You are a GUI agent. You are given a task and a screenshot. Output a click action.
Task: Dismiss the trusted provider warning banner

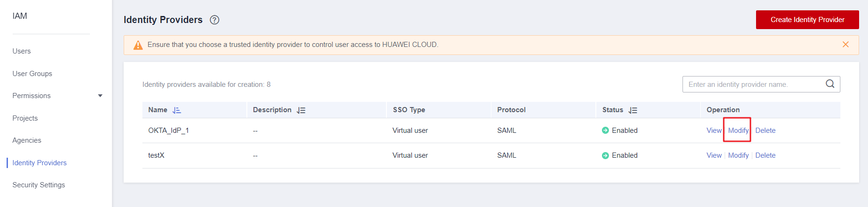tap(846, 45)
